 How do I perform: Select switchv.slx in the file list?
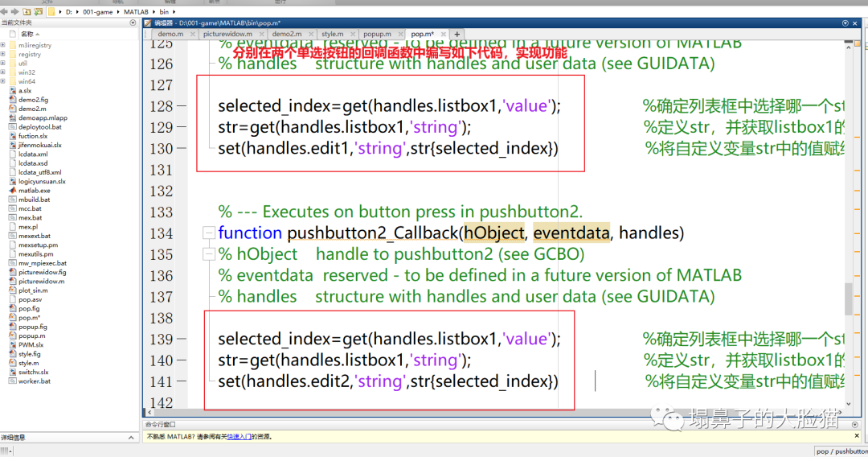tap(33, 373)
